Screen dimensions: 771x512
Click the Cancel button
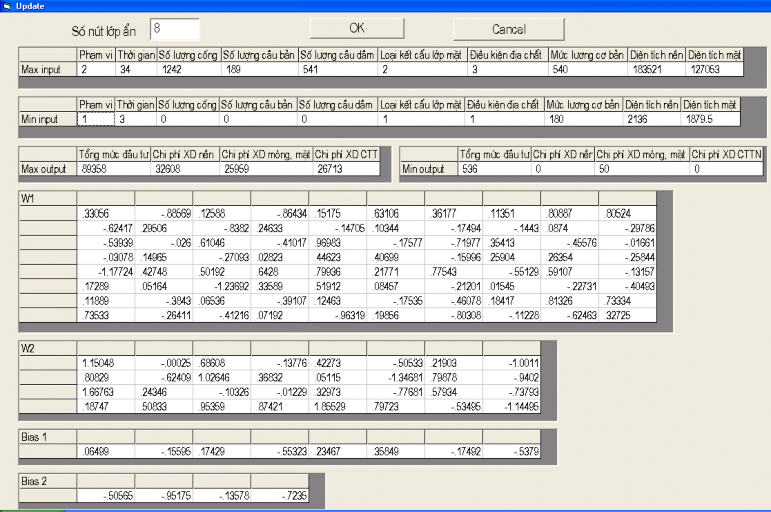pyautogui.click(x=509, y=29)
